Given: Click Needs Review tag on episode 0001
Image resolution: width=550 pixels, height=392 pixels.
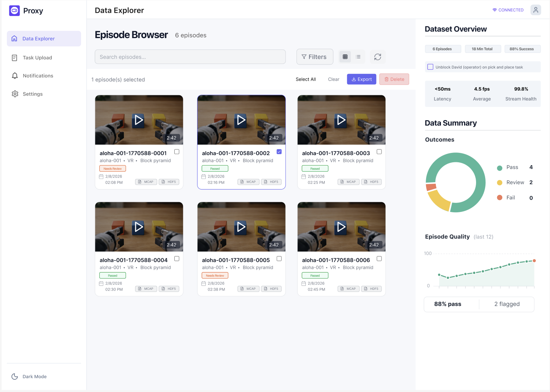Looking at the screenshot, I should point(113,168).
